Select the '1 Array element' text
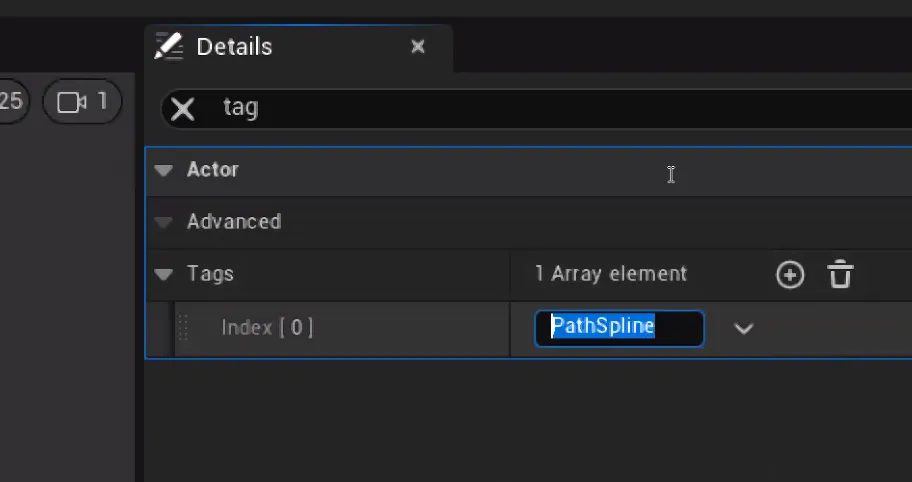912x482 pixels. coord(611,274)
